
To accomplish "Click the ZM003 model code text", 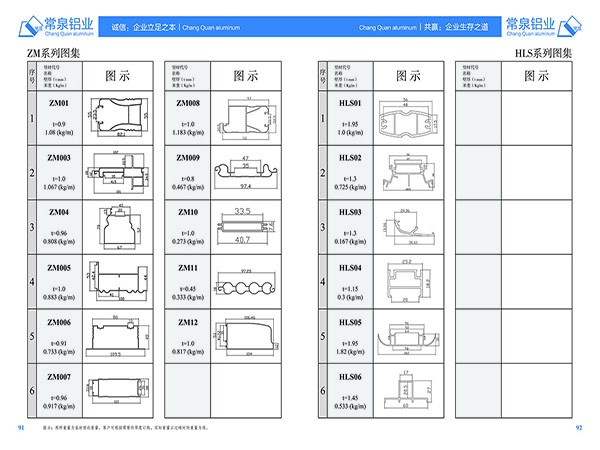I will 59,158.
